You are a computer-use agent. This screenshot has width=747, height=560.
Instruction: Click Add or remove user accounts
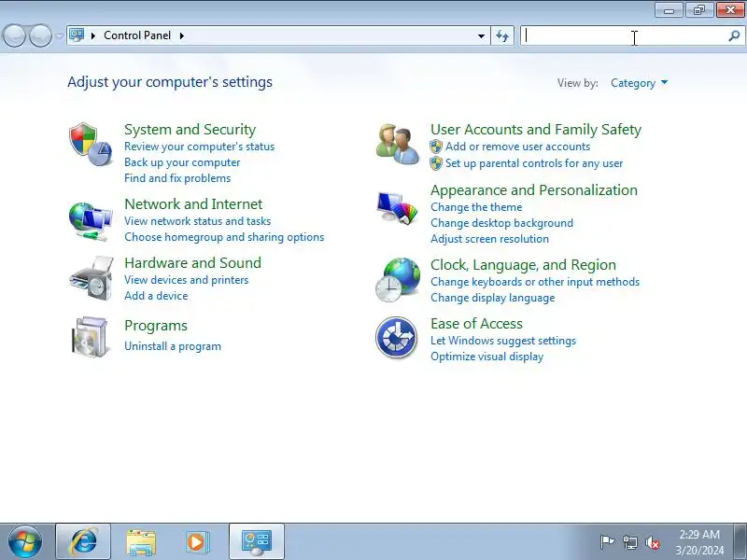coord(517,147)
